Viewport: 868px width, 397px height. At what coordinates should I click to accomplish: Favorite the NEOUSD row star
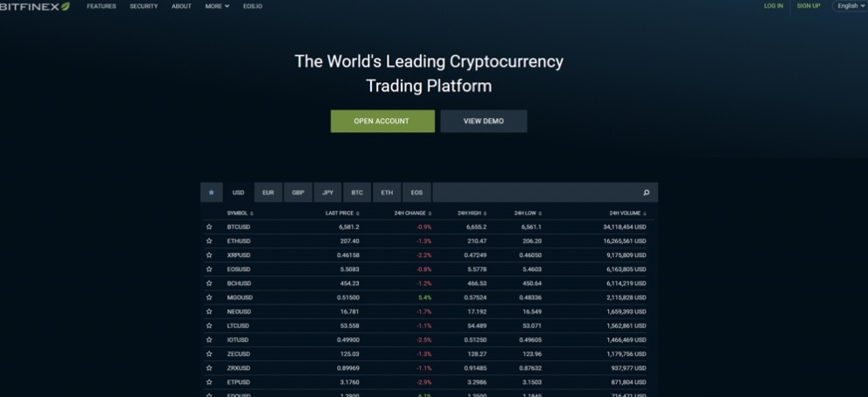[209, 311]
